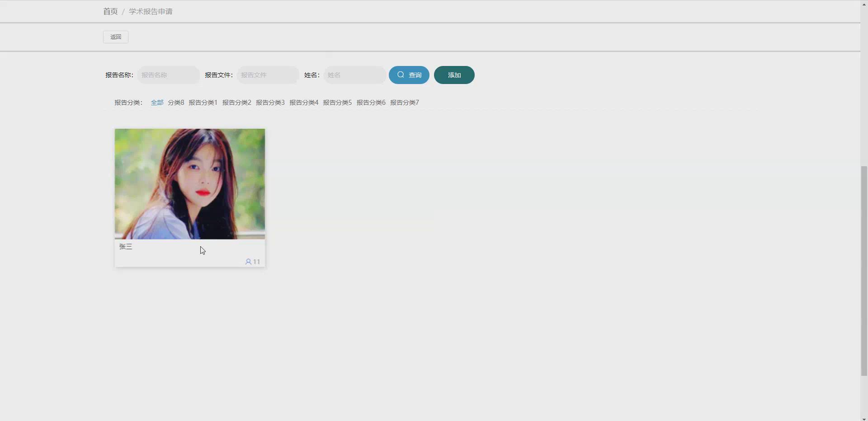Screen dimensions: 868x421
Task: Click 学术报告申请 breadcrumb text
Action: pyautogui.click(x=151, y=11)
